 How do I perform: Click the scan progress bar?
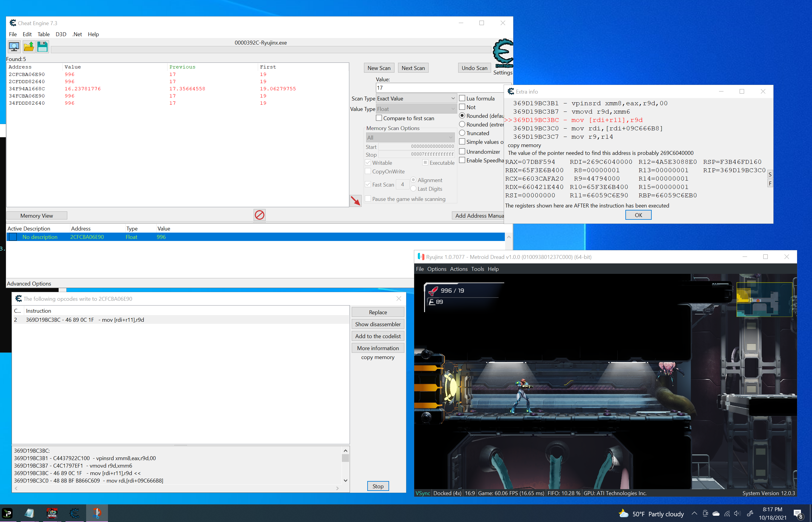tap(271, 50)
